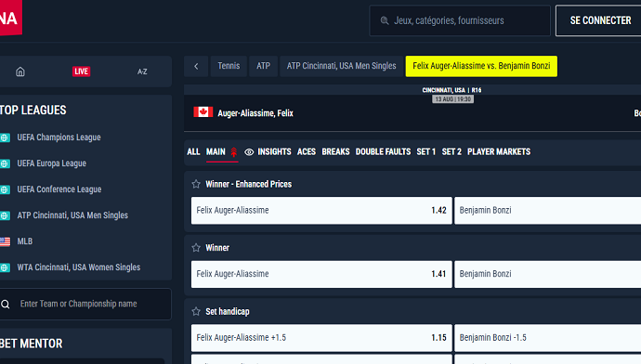Image resolution: width=641 pixels, height=364 pixels.
Task: Favorite the Winner market with star
Action: point(196,248)
